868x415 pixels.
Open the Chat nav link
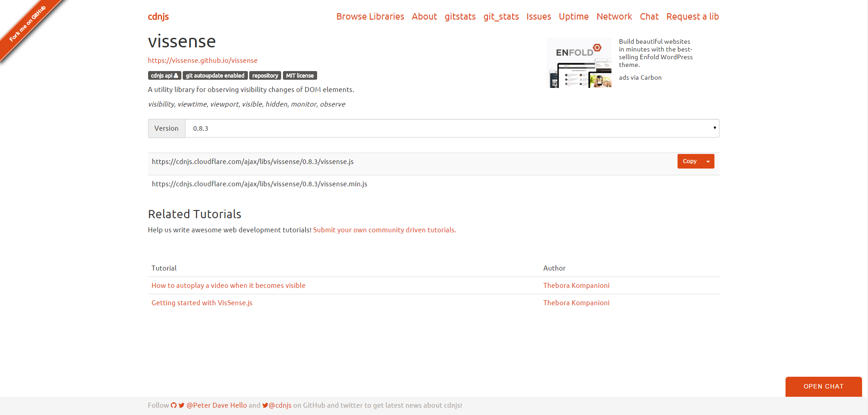point(649,16)
